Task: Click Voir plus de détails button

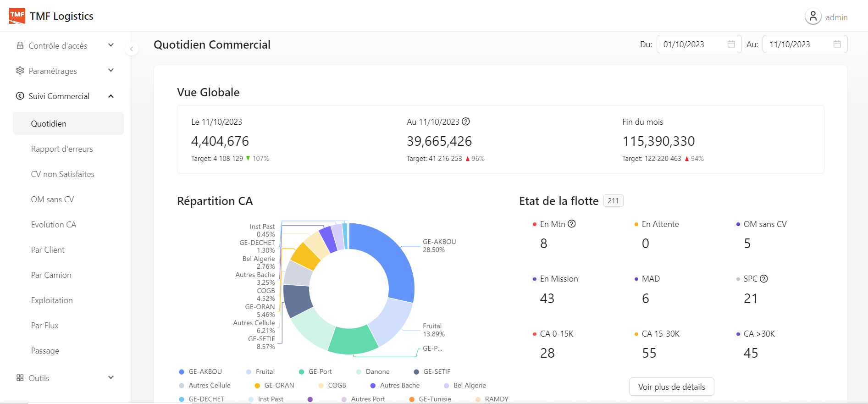Action: [x=672, y=387]
